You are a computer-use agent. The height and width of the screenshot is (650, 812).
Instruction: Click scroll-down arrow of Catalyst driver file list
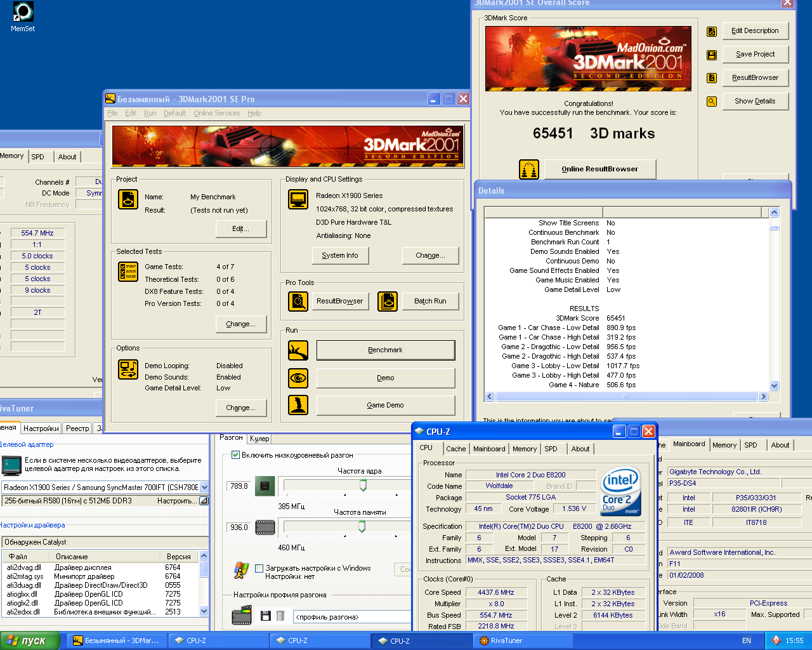[x=204, y=611]
